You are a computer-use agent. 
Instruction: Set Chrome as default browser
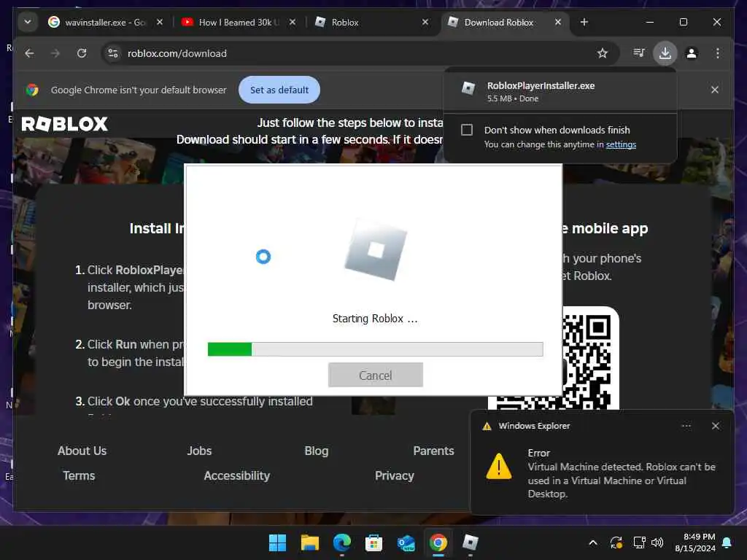pyautogui.click(x=279, y=90)
